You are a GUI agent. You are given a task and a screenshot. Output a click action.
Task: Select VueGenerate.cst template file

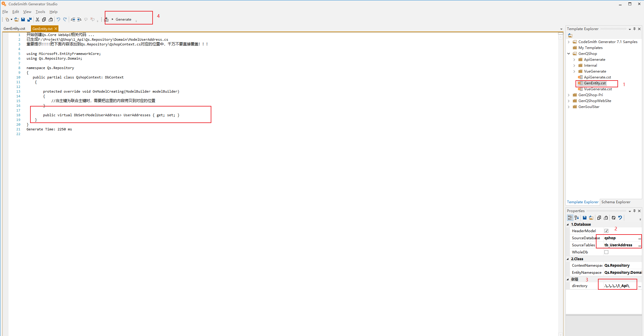[x=598, y=89]
